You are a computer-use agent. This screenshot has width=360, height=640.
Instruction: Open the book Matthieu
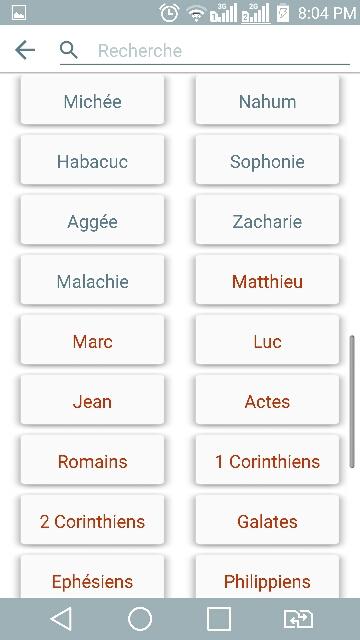click(267, 282)
